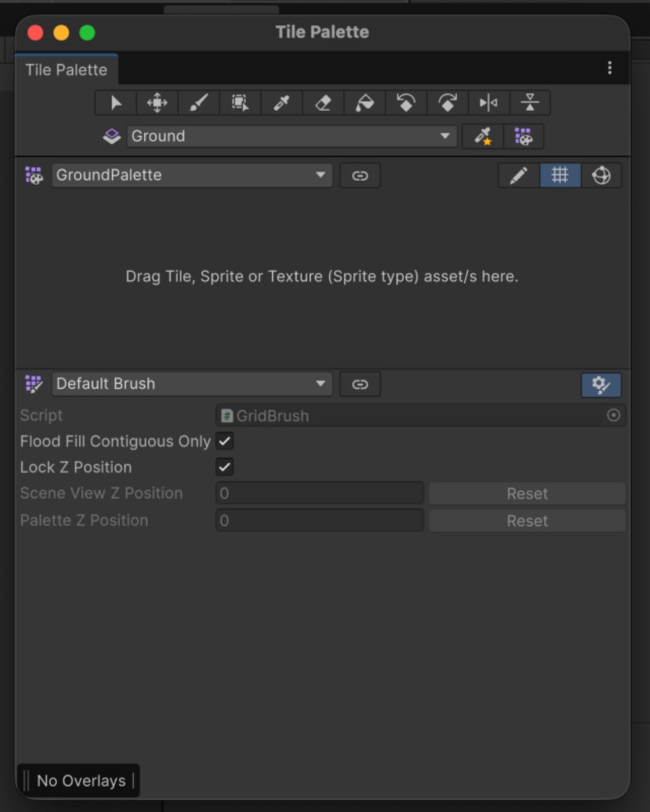
Task: Click Palette Z Position field
Action: click(x=320, y=521)
